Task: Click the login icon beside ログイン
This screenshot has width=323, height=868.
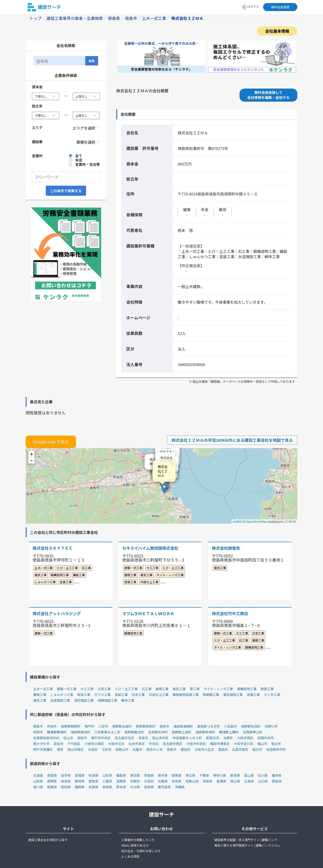Action: point(244,7)
